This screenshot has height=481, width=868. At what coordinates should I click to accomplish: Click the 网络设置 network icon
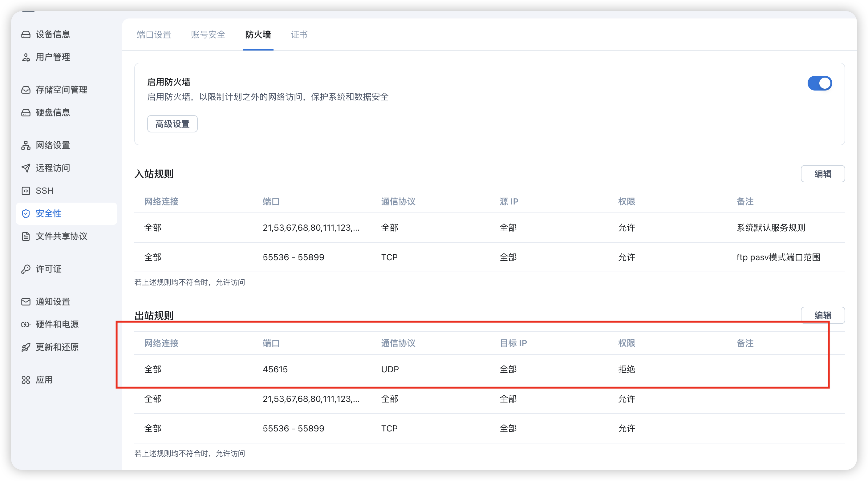(26, 146)
